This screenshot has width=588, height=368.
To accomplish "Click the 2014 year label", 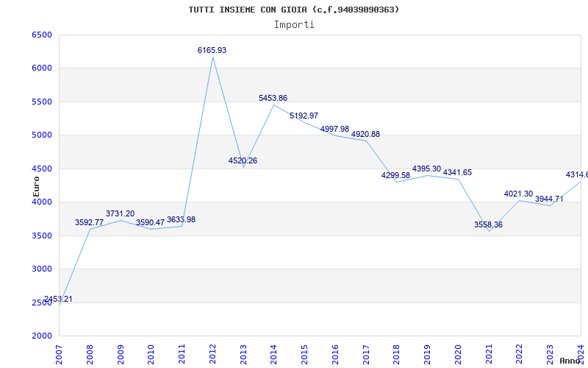I will click(x=273, y=355).
